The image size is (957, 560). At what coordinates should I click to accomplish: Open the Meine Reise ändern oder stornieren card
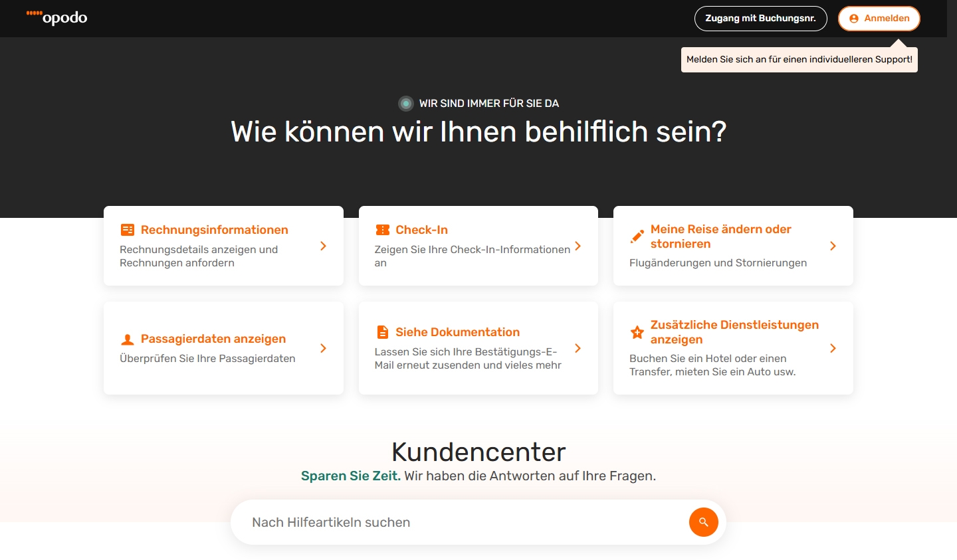point(733,245)
